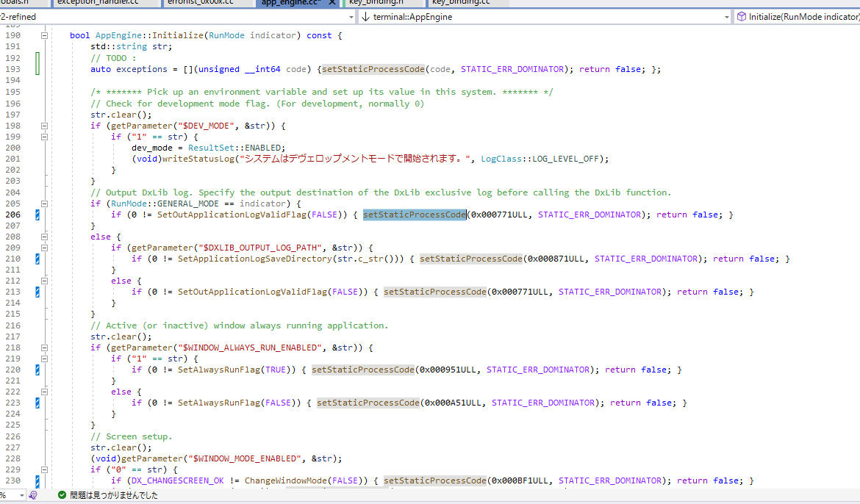Click line number 217 in the gutter
This screenshot has width=860, height=504.
click(12, 336)
